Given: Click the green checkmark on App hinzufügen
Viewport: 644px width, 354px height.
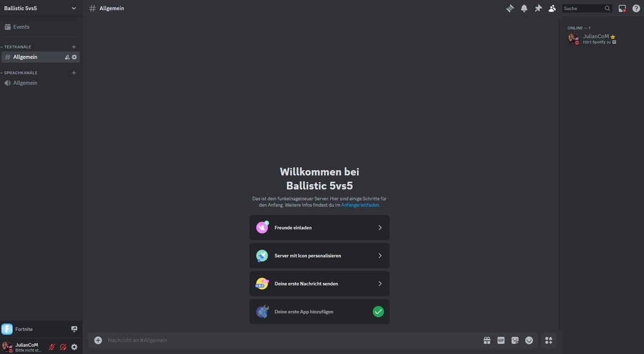Looking at the screenshot, I should point(378,311).
